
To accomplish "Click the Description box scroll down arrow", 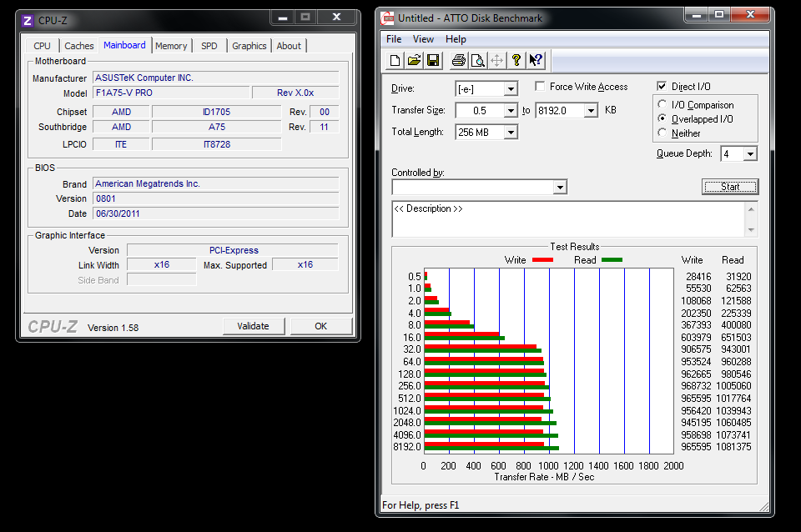I will coord(751,230).
